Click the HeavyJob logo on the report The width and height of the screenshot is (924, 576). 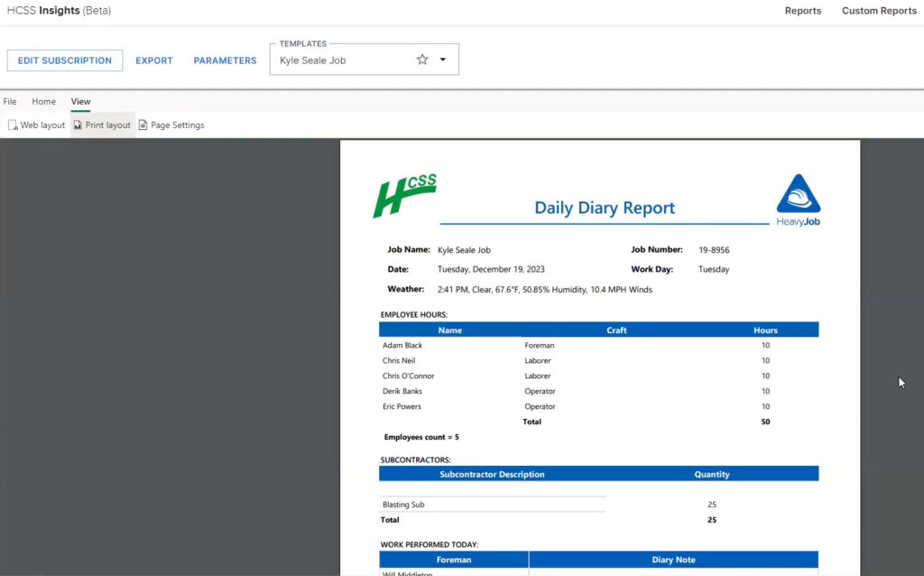tap(798, 199)
